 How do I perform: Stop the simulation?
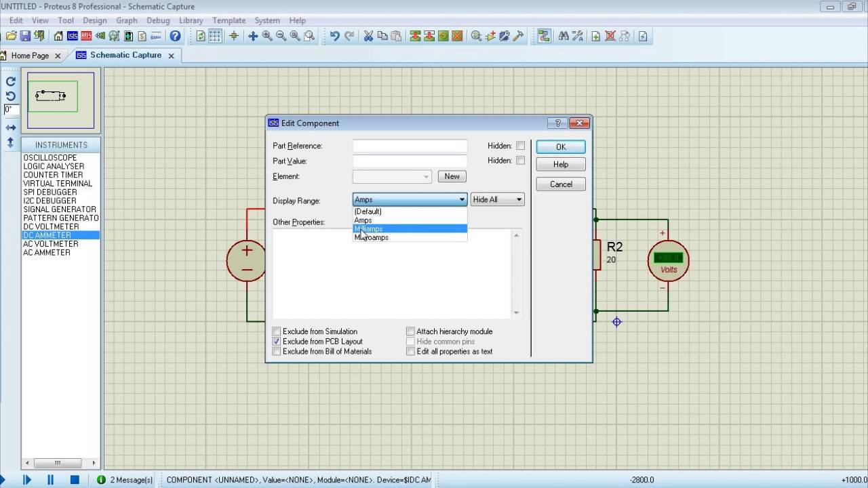[75, 479]
